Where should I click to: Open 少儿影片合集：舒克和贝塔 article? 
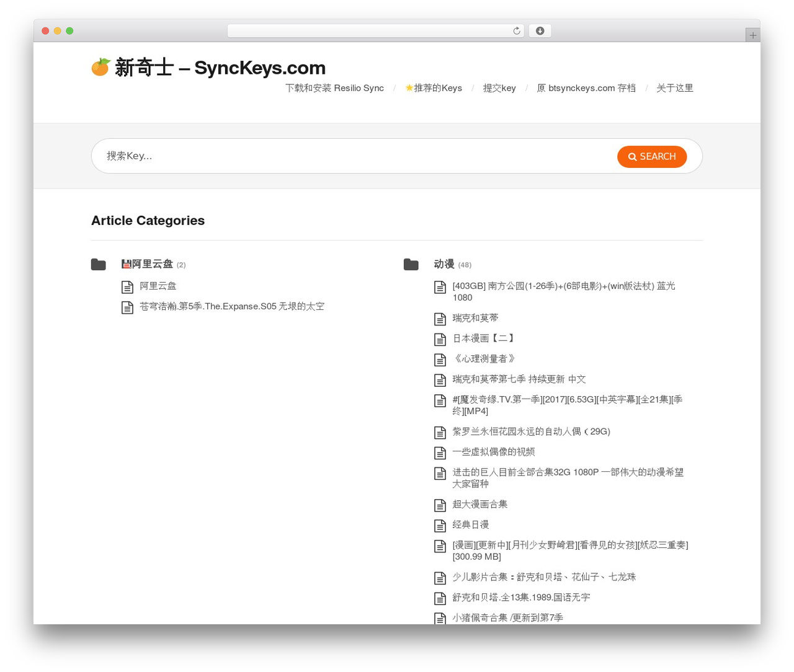544,577
